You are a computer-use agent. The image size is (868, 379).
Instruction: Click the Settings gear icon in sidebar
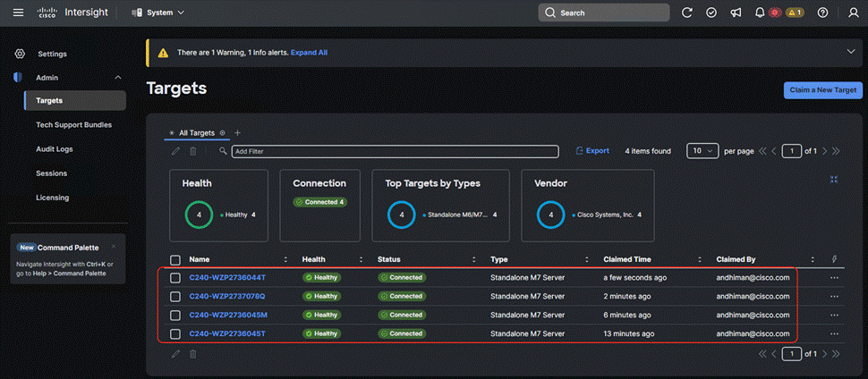(x=20, y=54)
